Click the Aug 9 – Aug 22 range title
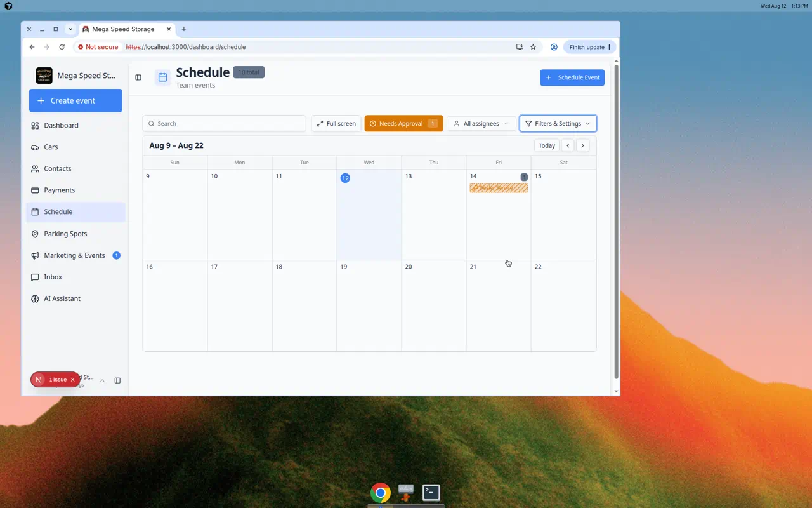812x508 pixels. point(176,145)
